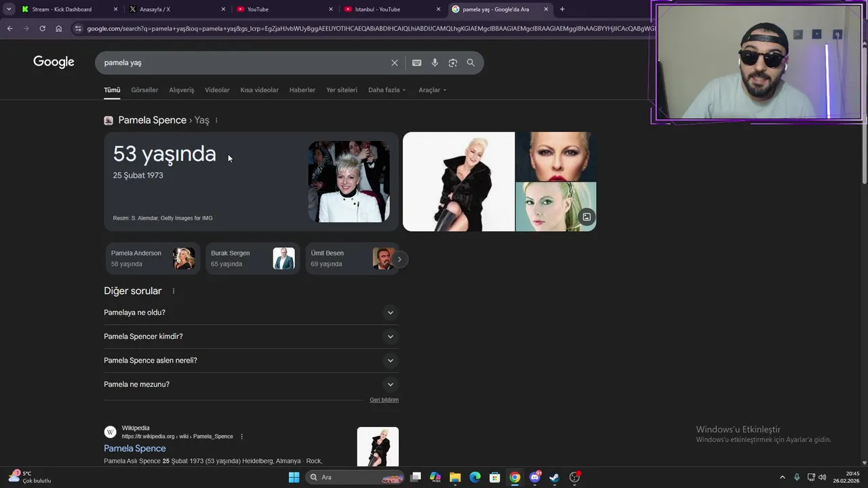Open the Burak Sergen 65 yaşında card

252,259
